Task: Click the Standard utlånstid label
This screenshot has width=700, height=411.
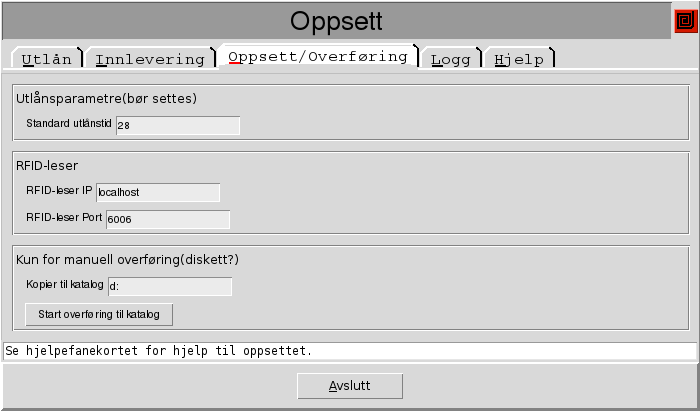Action: point(69,124)
